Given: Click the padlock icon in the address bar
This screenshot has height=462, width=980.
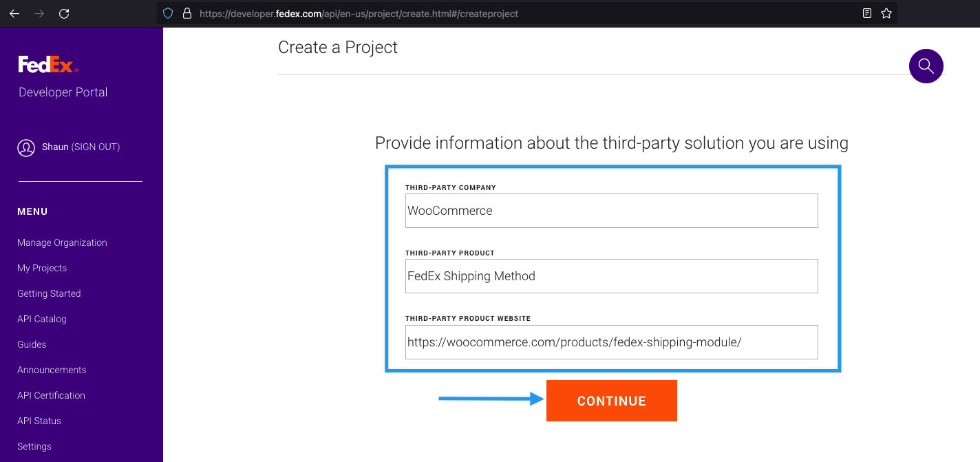Looking at the screenshot, I should pyautogui.click(x=187, y=13).
